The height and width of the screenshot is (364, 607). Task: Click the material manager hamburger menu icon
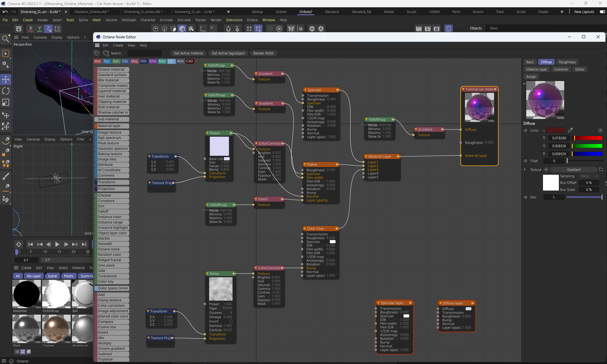click(16, 268)
